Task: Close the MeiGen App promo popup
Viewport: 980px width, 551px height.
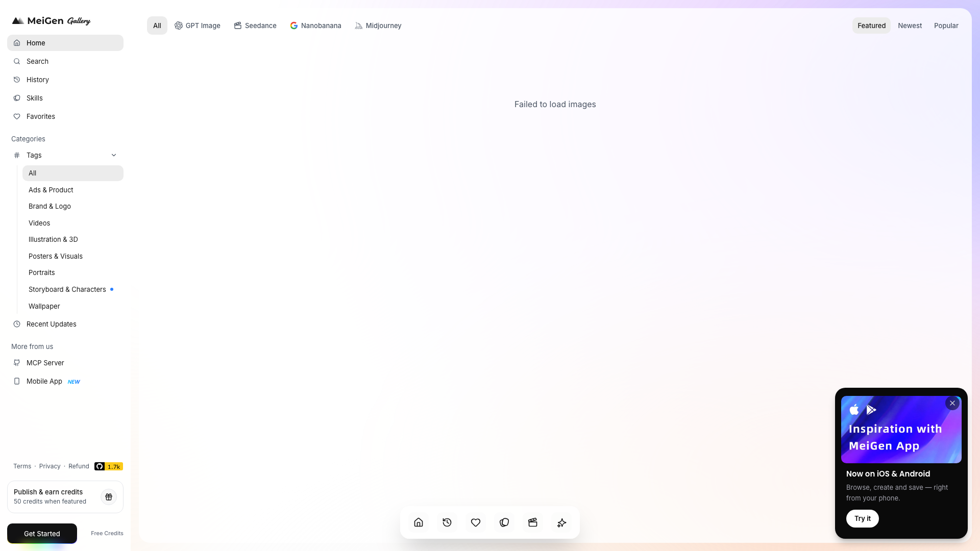Action: (x=952, y=403)
